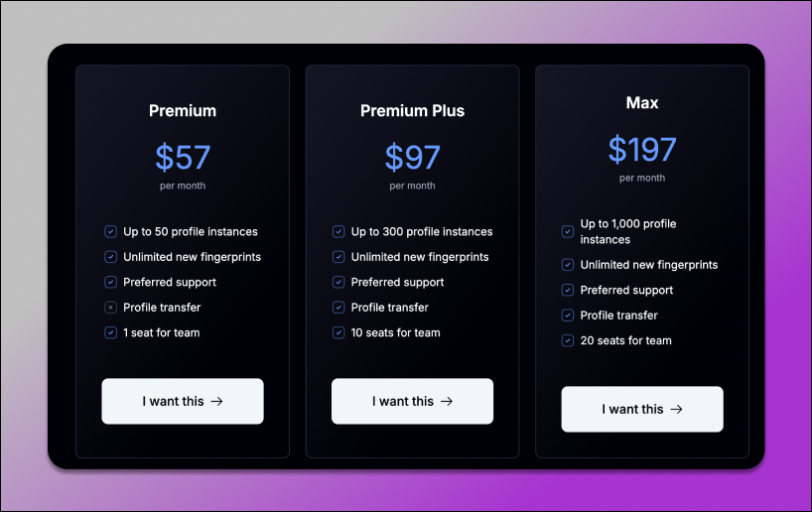Click the checkmark icon beside "Up to 1,000 profile instances"
Screen dimensions: 812x512
click(x=568, y=231)
